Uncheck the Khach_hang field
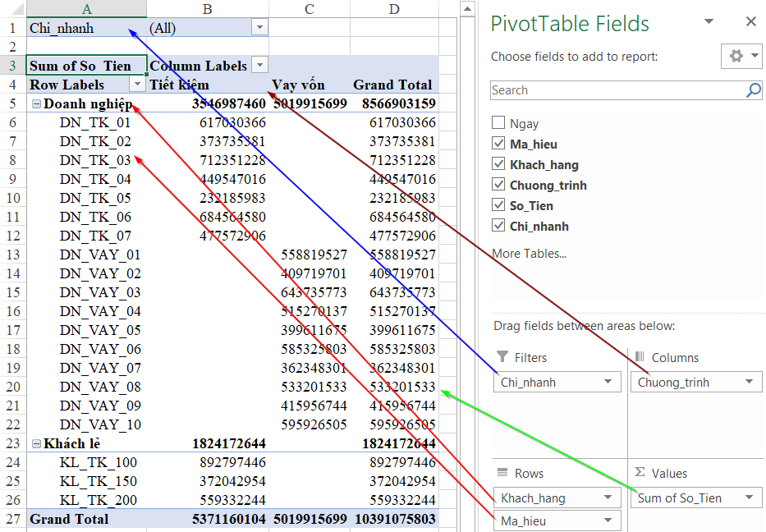The height and width of the screenshot is (532, 766). pyautogui.click(x=500, y=163)
